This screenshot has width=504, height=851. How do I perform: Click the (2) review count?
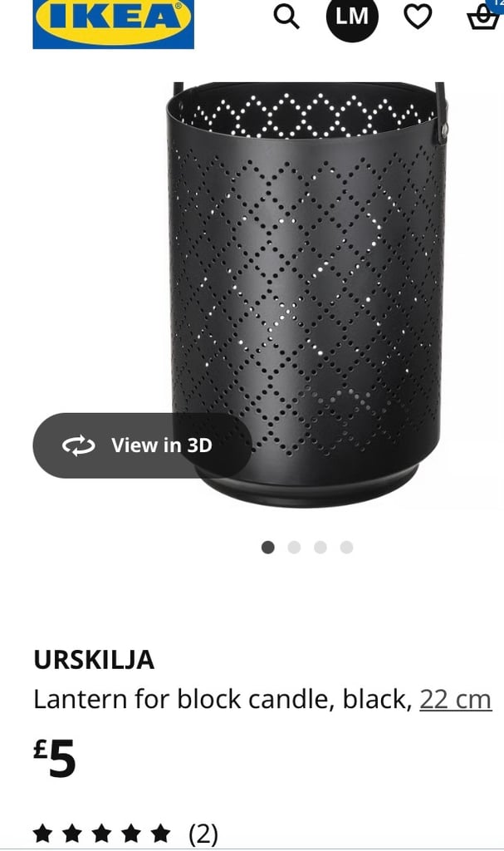pos(203,834)
